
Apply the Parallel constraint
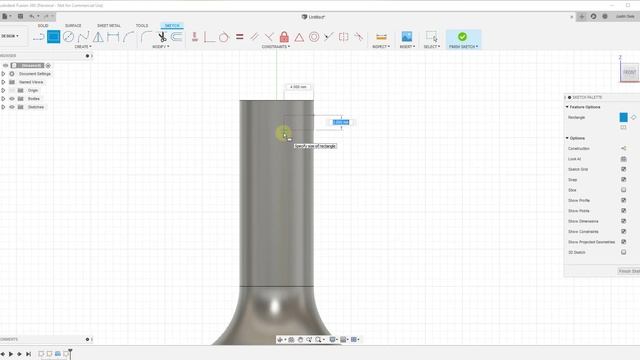pyautogui.click(x=254, y=37)
